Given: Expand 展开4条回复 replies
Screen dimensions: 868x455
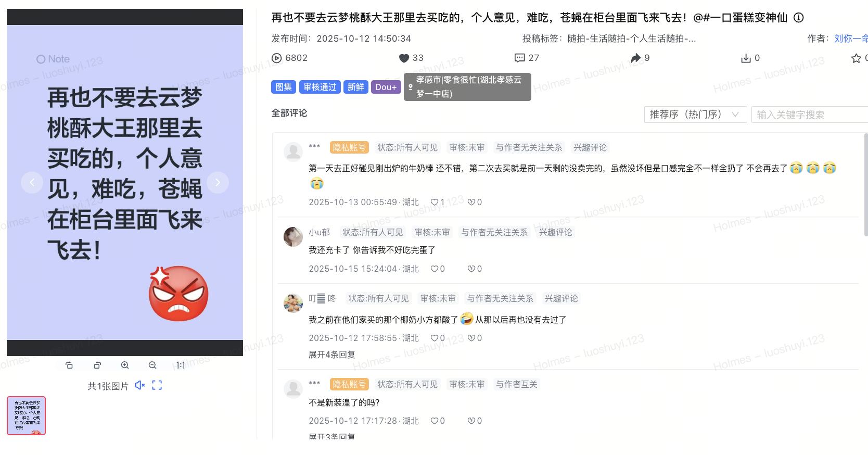Looking at the screenshot, I should pyautogui.click(x=331, y=355).
